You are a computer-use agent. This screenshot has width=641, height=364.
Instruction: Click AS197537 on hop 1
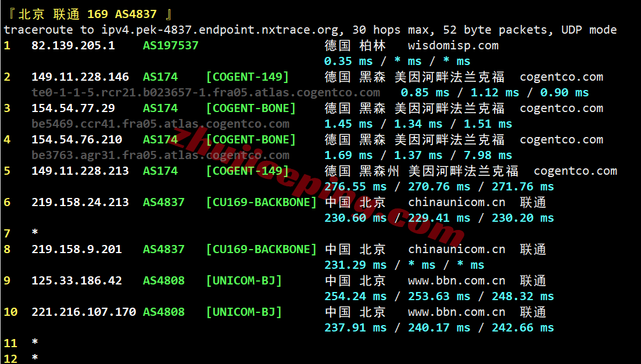tap(170, 45)
